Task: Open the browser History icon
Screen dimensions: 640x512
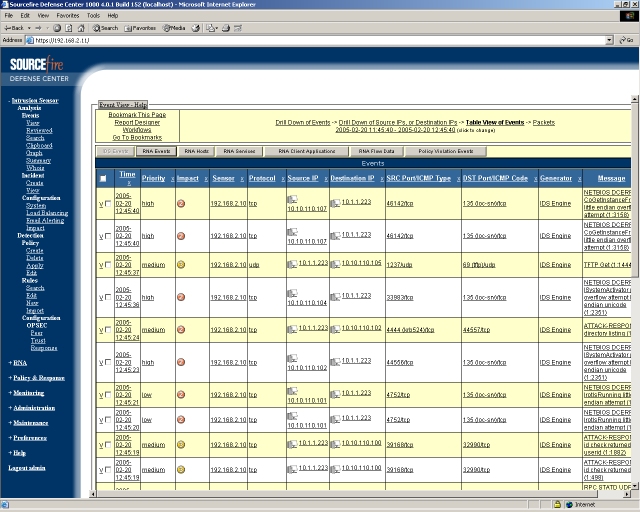Action: [x=196, y=28]
